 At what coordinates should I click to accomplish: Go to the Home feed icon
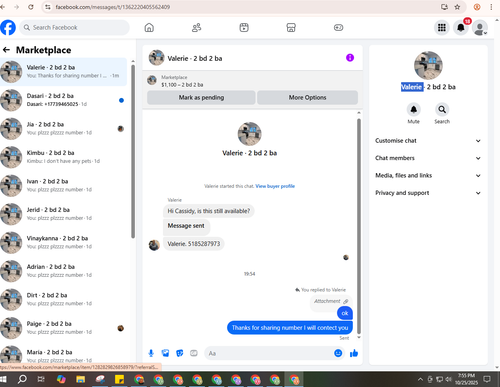[149, 27]
